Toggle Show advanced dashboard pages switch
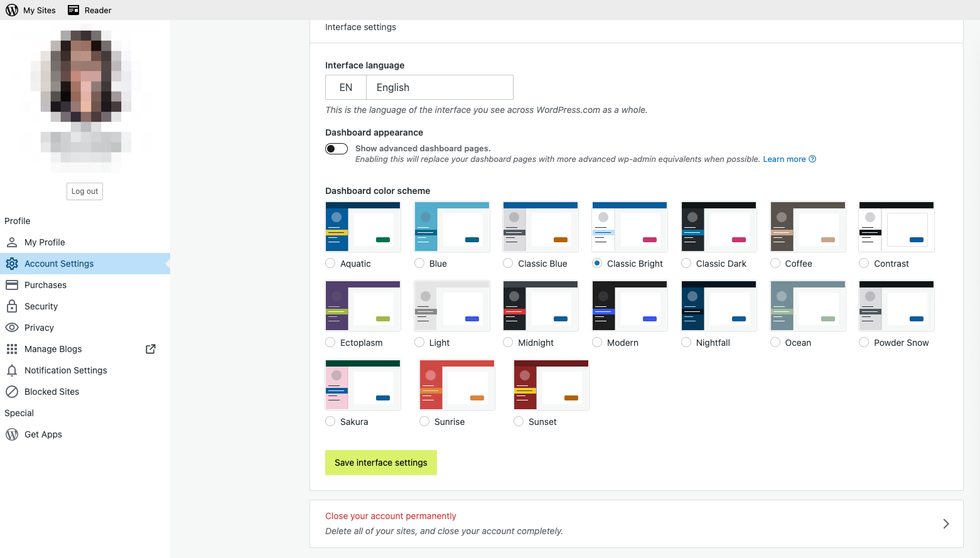 337,149
